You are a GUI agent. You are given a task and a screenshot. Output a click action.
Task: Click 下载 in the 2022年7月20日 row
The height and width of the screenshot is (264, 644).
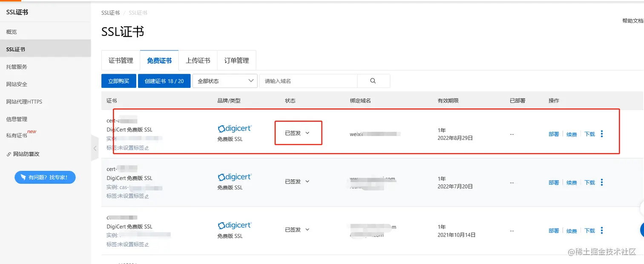589,183
